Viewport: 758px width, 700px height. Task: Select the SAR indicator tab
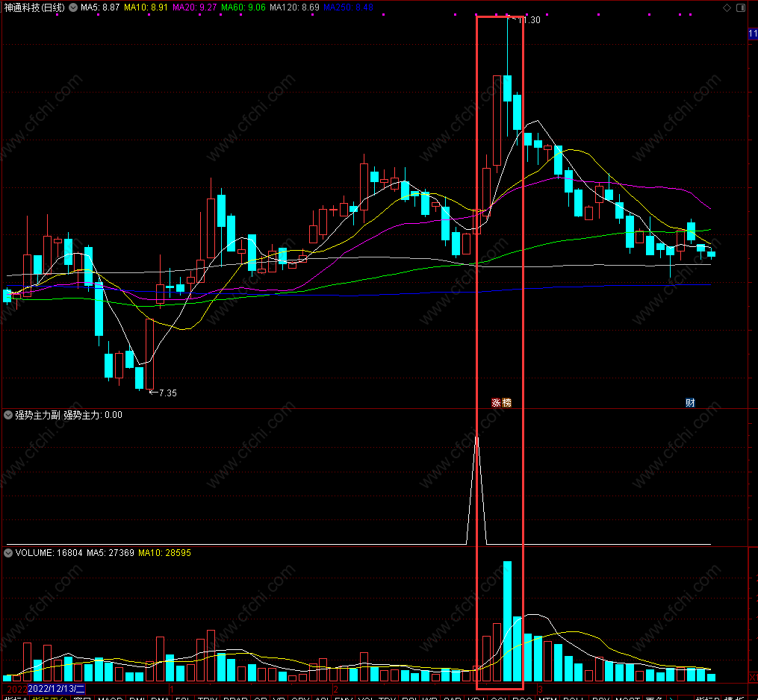[x=453, y=698]
